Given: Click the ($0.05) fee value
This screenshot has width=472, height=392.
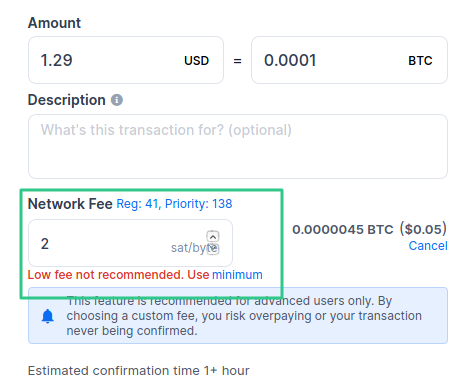Looking at the screenshot, I should (x=423, y=229).
